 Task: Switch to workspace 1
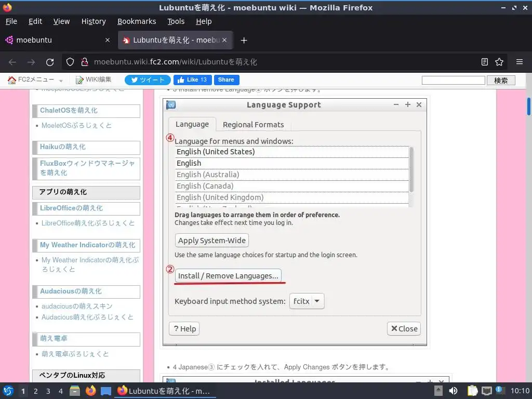pyautogui.click(x=23, y=391)
